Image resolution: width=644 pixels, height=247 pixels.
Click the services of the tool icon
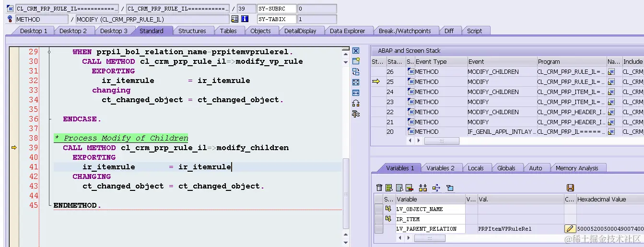356,103
